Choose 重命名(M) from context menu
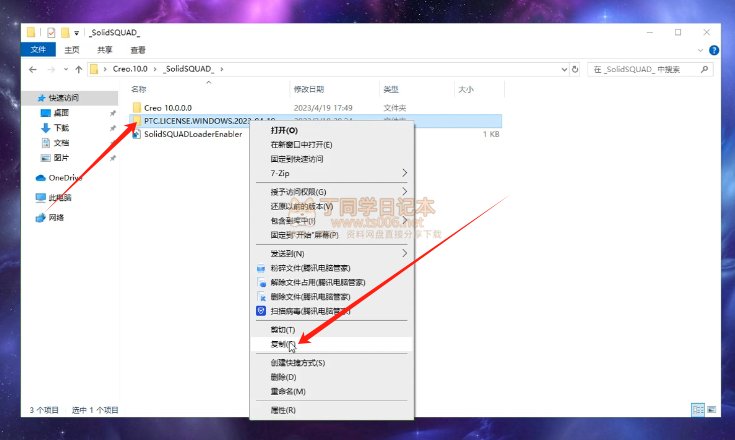Screen dimensions: 735x440 coord(332,391)
